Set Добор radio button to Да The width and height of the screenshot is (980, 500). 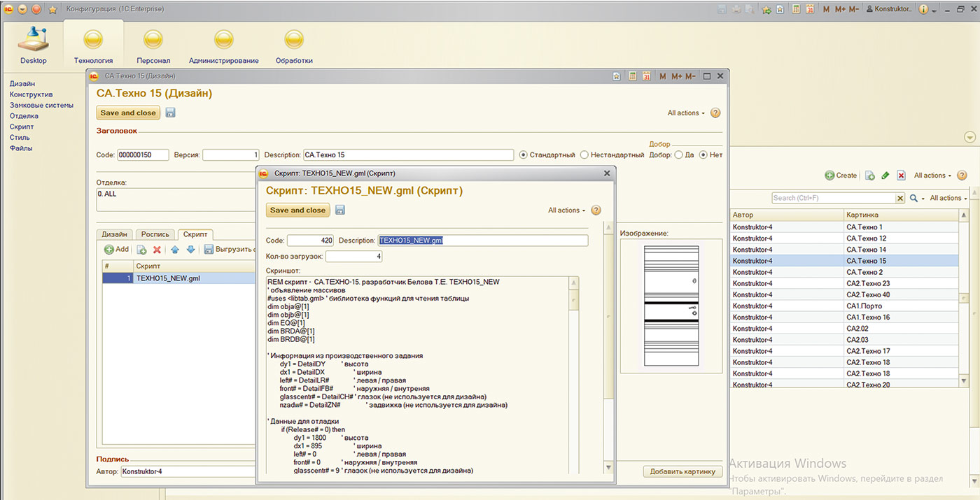coord(678,155)
